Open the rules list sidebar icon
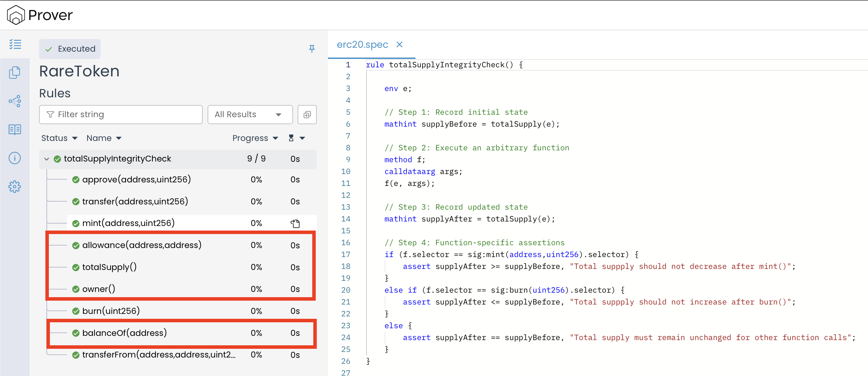The height and width of the screenshot is (376, 868). pos(15,44)
